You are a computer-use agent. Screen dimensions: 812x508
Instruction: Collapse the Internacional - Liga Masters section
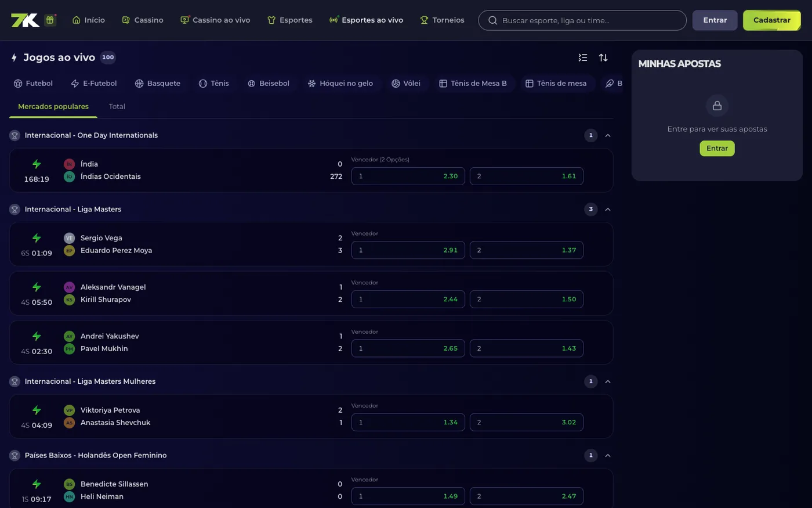pos(608,209)
